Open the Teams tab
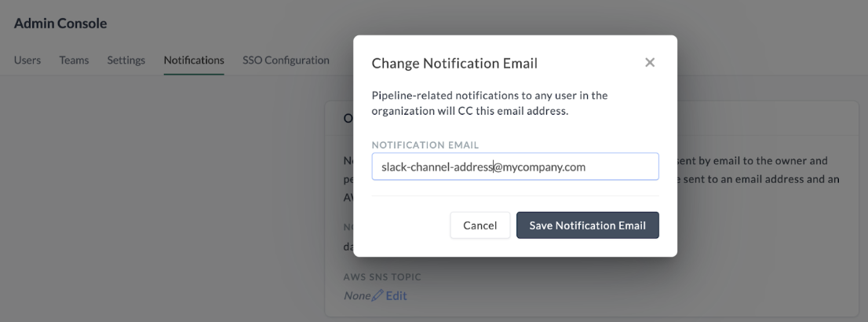 (74, 60)
